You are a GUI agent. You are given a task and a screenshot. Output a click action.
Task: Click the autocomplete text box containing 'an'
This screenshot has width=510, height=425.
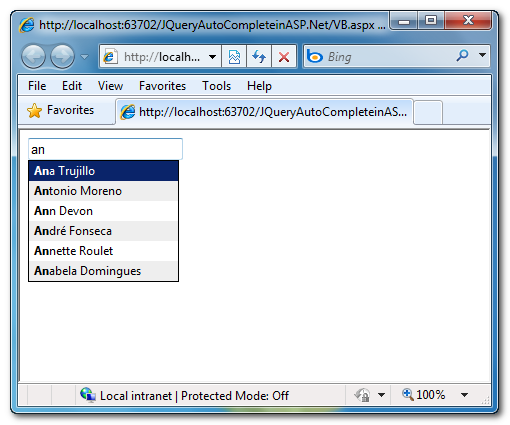pyautogui.click(x=105, y=149)
